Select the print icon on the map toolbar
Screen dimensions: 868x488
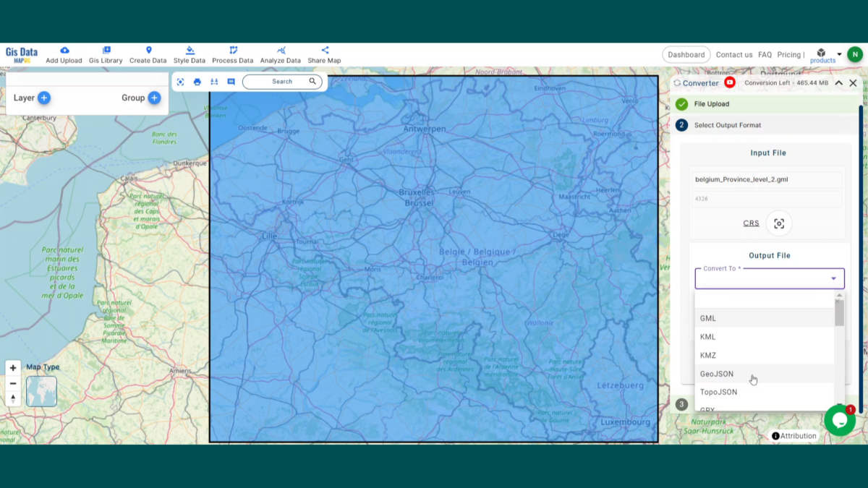[x=197, y=82]
